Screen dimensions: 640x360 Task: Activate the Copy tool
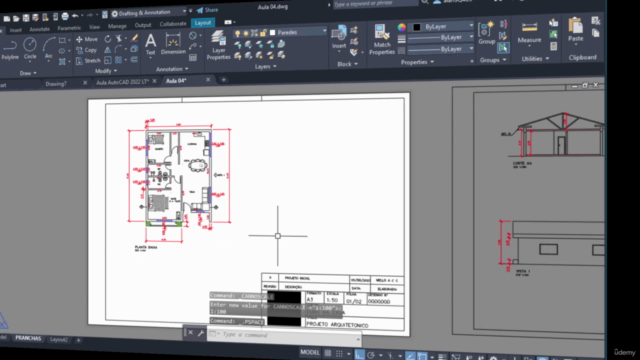click(x=86, y=50)
